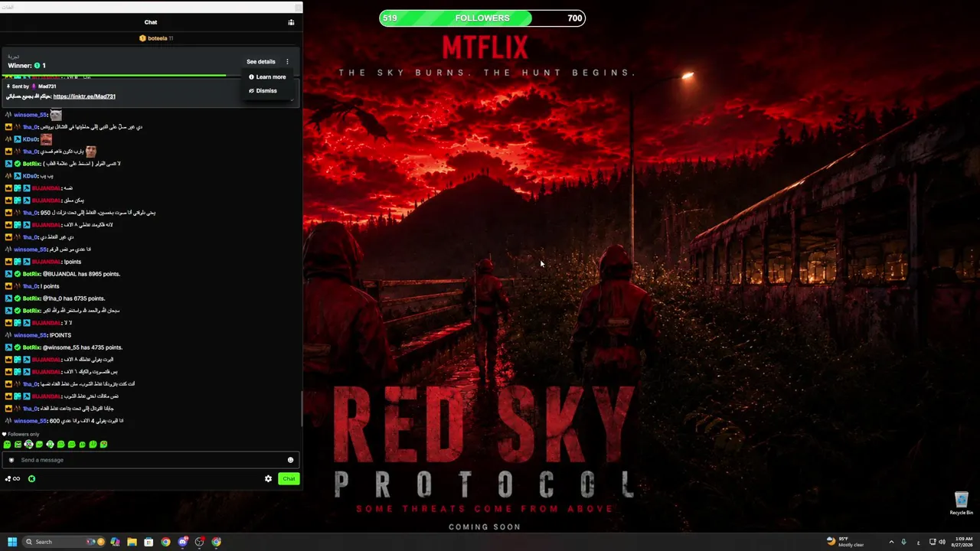Open the Windows Start menu

[x=12, y=542]
